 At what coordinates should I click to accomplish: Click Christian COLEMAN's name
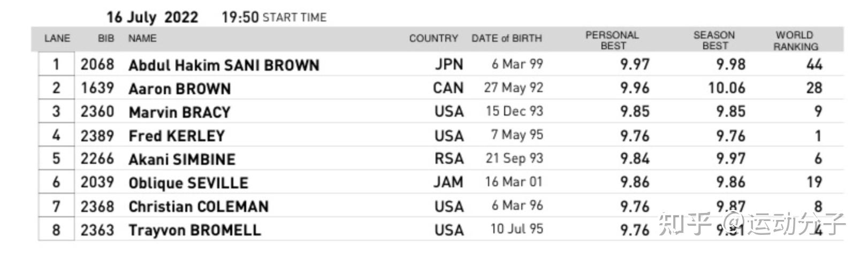coord(199,207)
